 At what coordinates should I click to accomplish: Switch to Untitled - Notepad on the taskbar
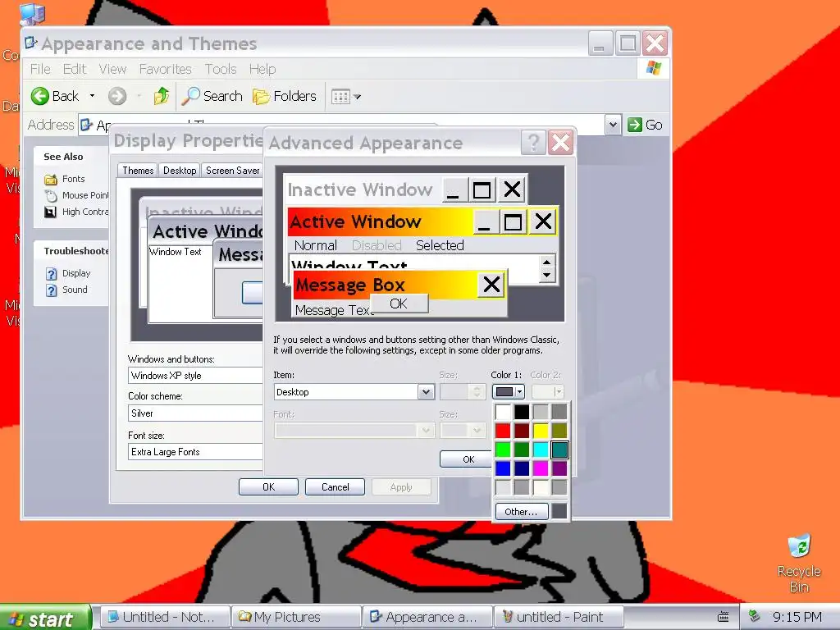point(165,617)
